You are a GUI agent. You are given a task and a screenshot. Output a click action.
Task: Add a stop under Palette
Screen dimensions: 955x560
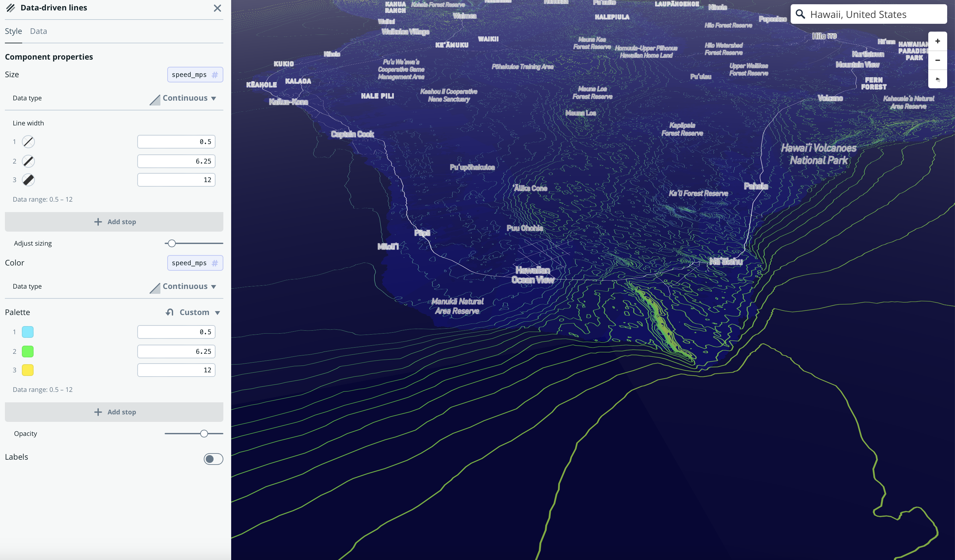(x=114, y=412)
